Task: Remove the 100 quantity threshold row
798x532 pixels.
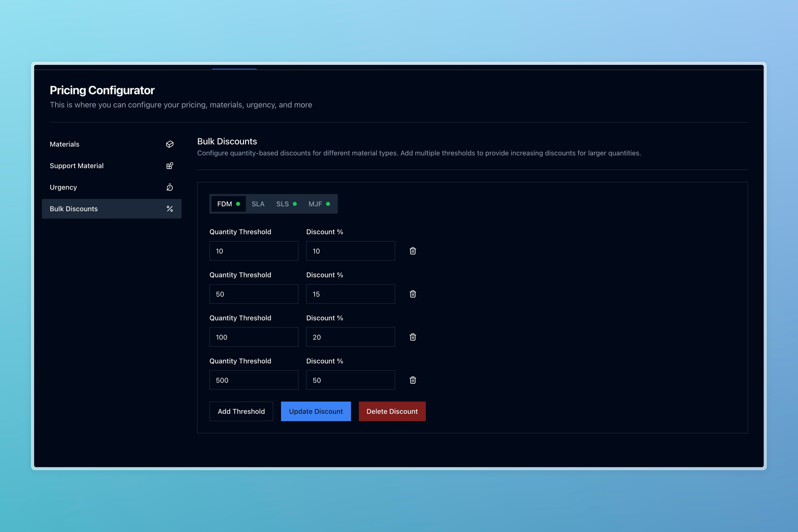Action: click(x=412, y=337)
